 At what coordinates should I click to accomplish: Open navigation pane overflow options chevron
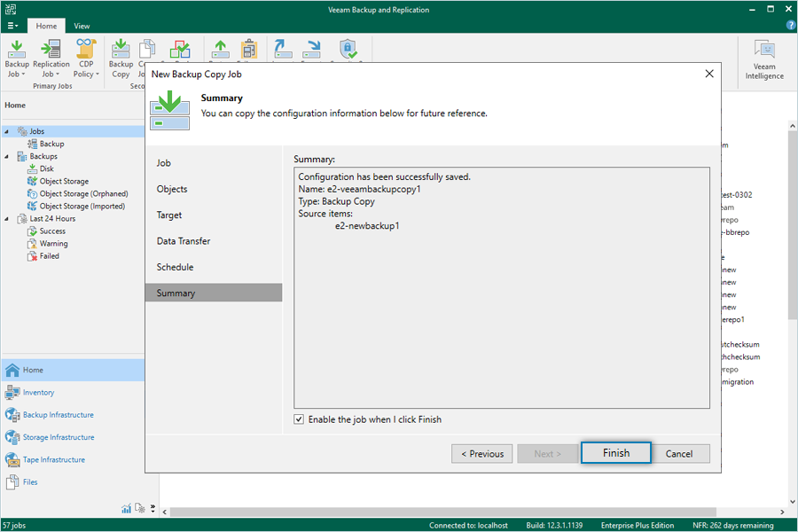(153, 508)
